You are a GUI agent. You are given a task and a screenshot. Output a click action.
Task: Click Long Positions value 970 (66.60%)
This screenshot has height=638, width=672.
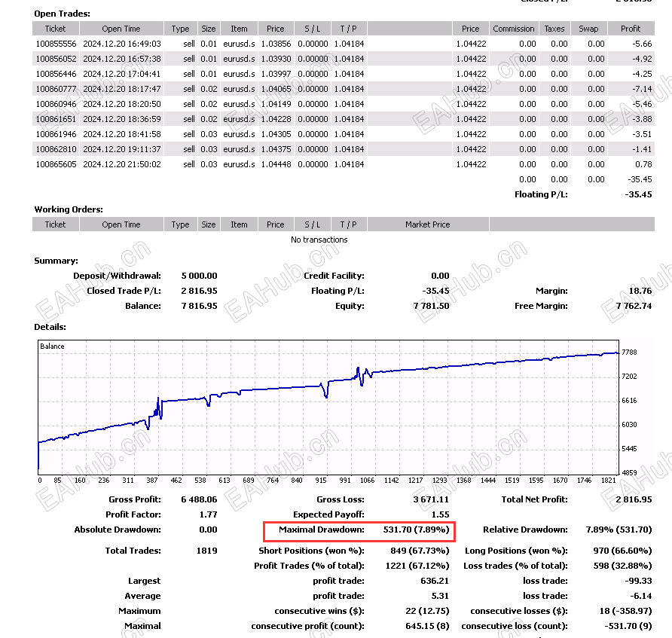[622, 550]
